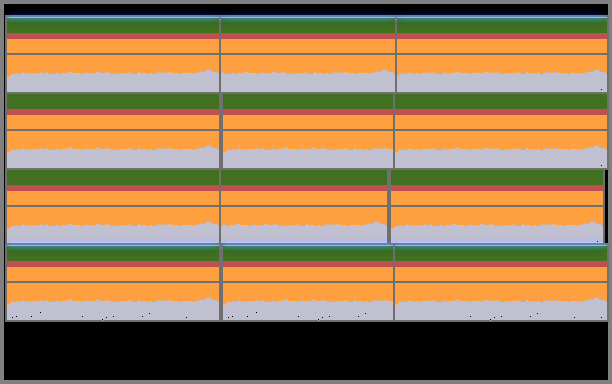Viewport: 612px width, 384px height.
Task: Select the third-row middle panel's green band
Action: coord(304,178)
